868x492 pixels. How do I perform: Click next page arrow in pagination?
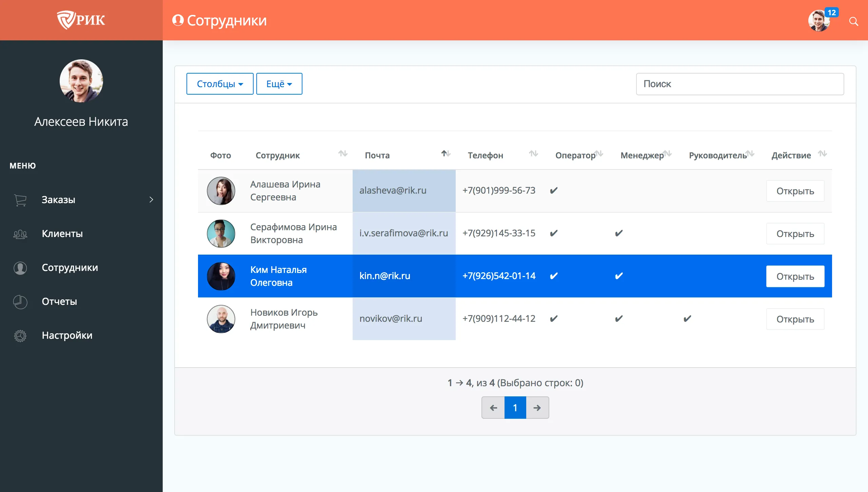pyautogui.click(x=537, y=408)
